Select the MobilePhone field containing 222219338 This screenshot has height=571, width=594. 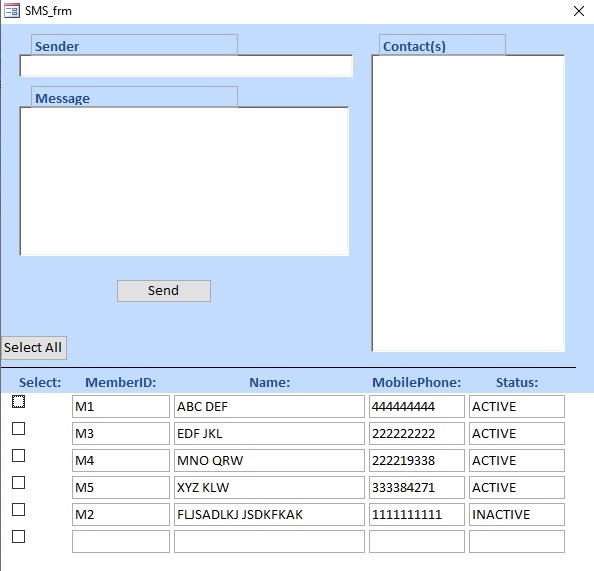point(417,460)
